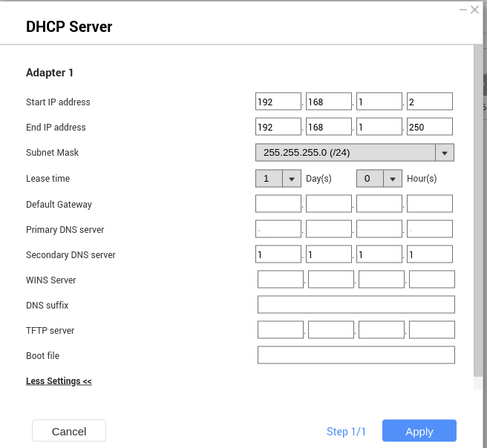Image resolution: width=487 pixels, height=448 pixels.
Task: Click last octet 250 of End IP address
Action: 430,126
